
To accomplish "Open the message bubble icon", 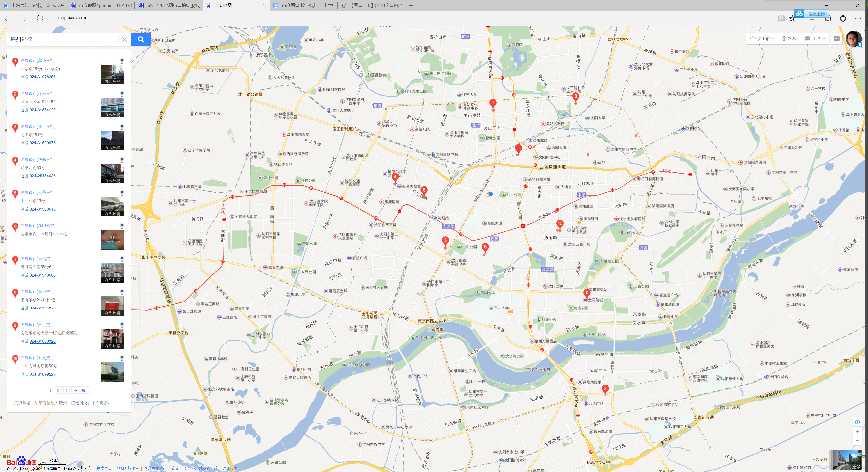I will [x=836, y=39].
